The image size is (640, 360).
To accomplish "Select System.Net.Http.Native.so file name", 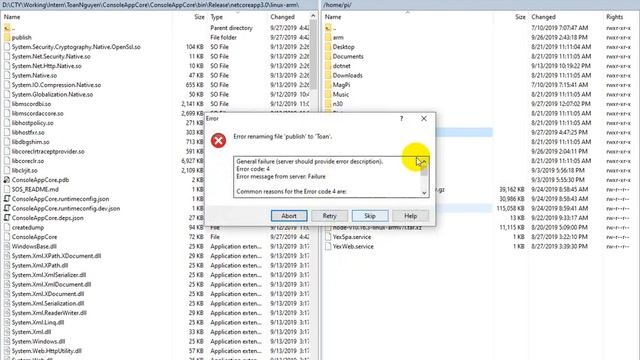I will (47, 66).
